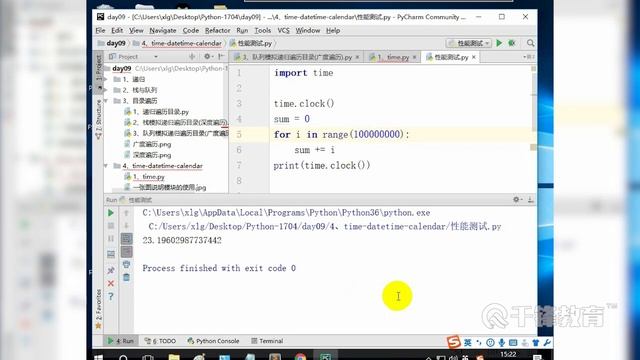Click Sogou microphone voice input icon
Viewport: 640px width, 360px height.
point(502,342)
